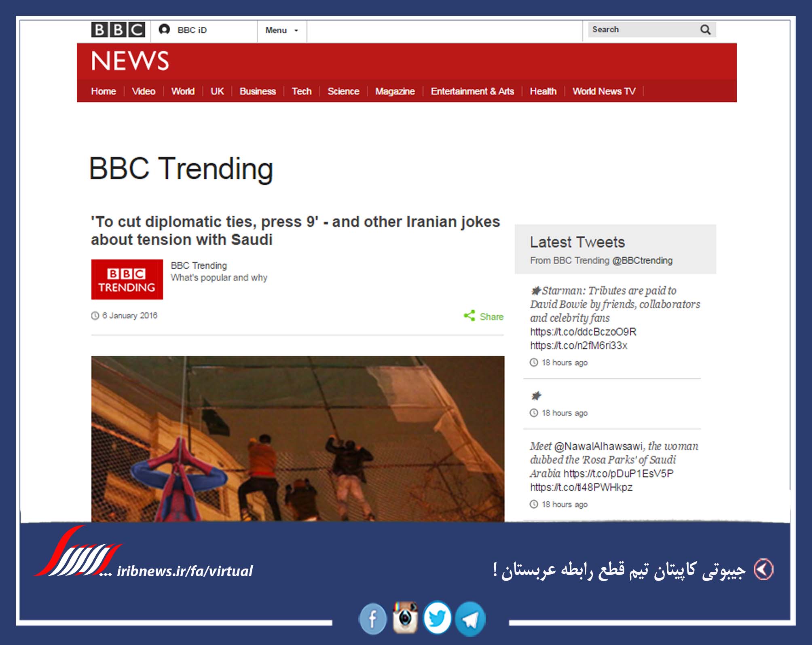Open World News TV section
This screenshot has width=812, height=645.
(604, 91)
